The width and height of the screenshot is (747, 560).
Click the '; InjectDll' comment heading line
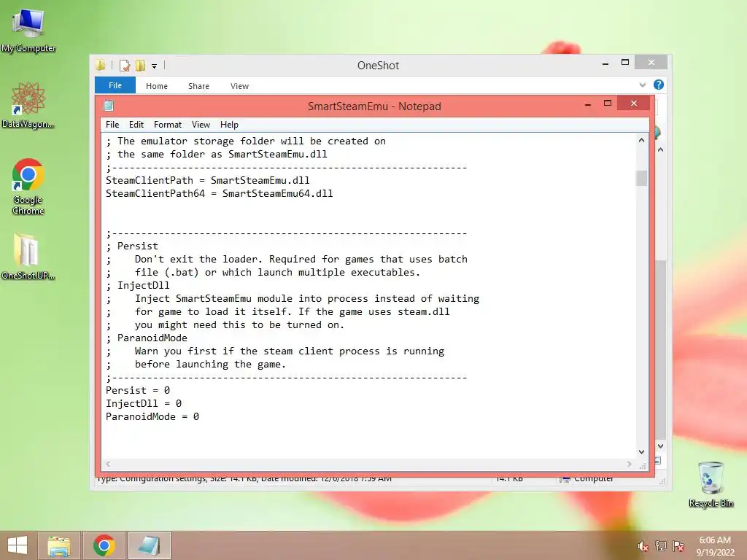tap(138, 285)
